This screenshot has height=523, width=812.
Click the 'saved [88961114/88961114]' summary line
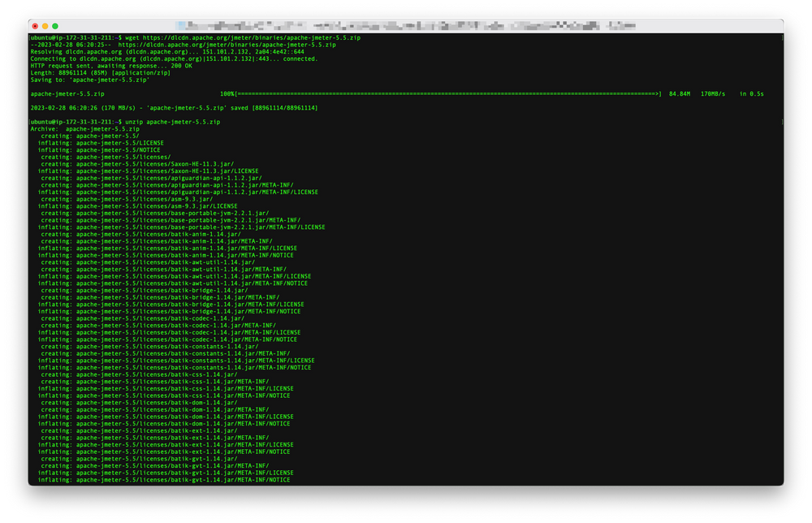tap(174, 108)
